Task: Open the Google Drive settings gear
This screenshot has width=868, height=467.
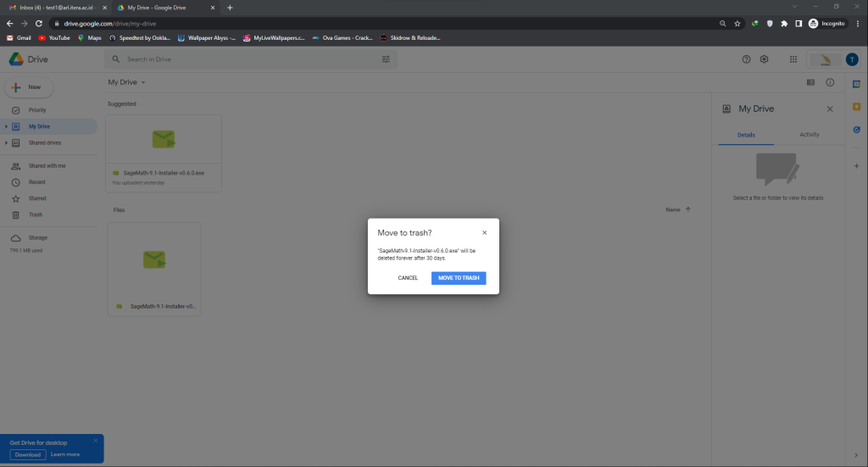Action: [x=764, y=59]
